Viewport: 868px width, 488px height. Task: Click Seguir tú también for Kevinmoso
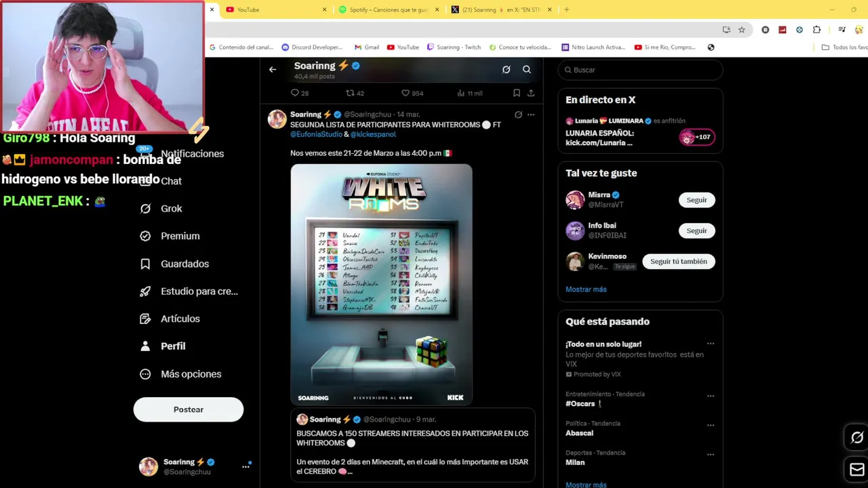pyautogui.click(x=678, y=262)
